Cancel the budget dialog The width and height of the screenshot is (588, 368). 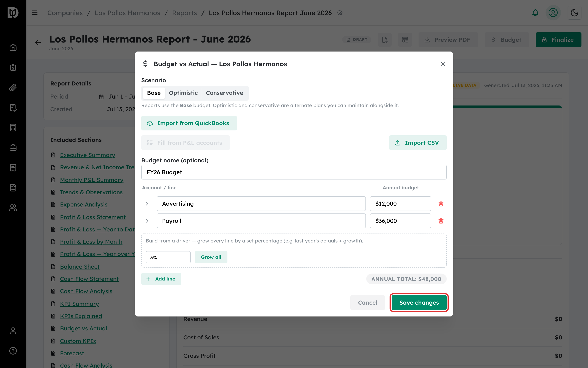(x=368, y=303)
